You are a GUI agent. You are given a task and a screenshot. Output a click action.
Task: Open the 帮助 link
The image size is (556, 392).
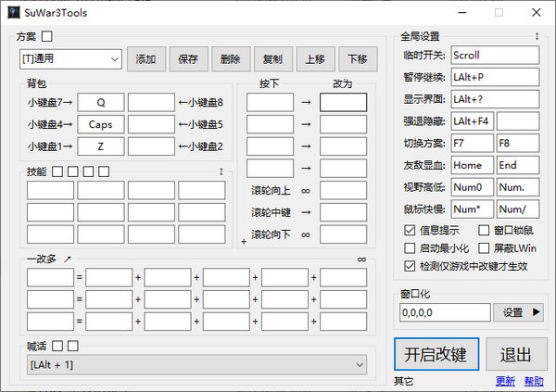click(x=534, y=382)
